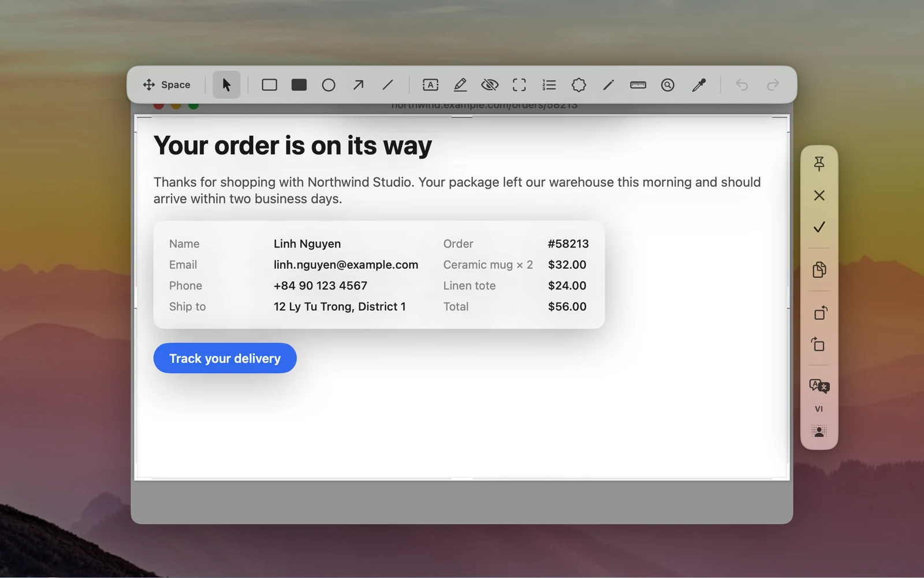Choose the filled rectangle tool
This screenshot has width=924, height=578.
(x=299, y=85)
